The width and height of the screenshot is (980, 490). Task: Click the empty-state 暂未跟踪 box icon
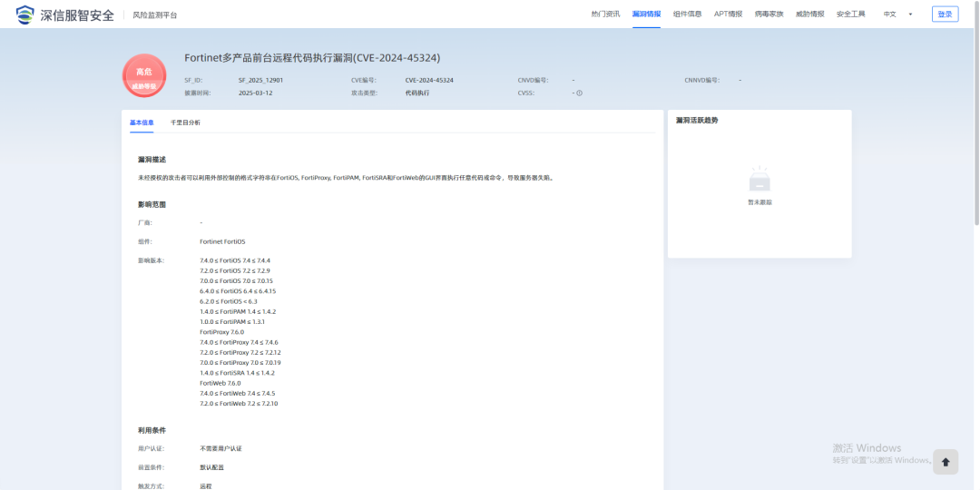coord(759,180)
